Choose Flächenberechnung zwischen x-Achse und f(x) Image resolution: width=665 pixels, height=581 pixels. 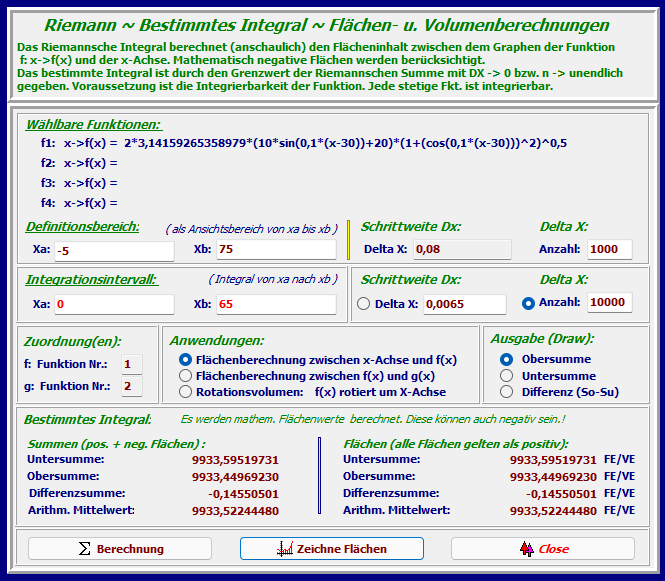[x=185, y=359]
